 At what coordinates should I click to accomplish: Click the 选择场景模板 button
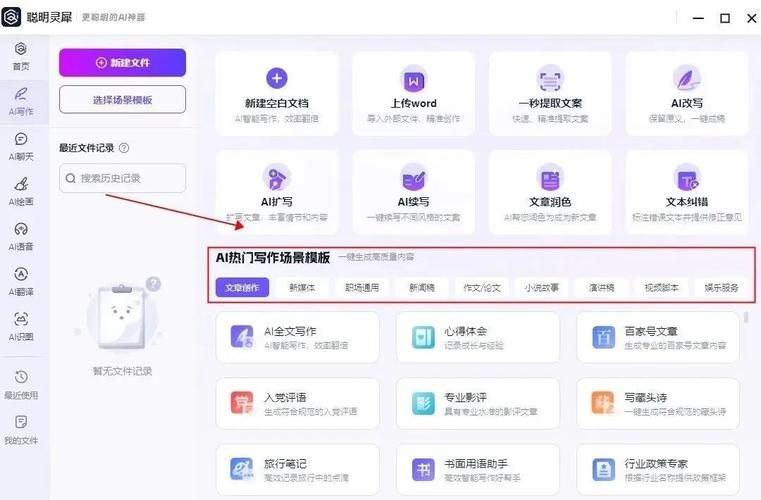point(122,100)
